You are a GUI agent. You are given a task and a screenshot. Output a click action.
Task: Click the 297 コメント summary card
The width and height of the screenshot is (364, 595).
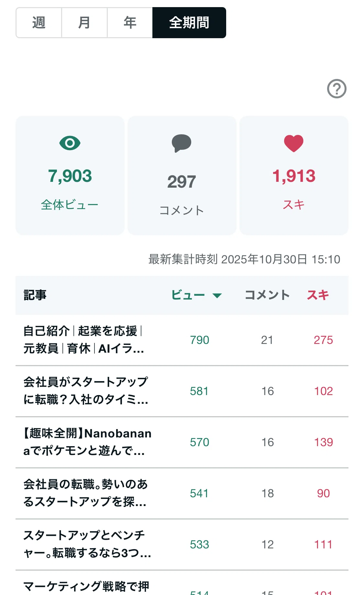pos(182,175)
